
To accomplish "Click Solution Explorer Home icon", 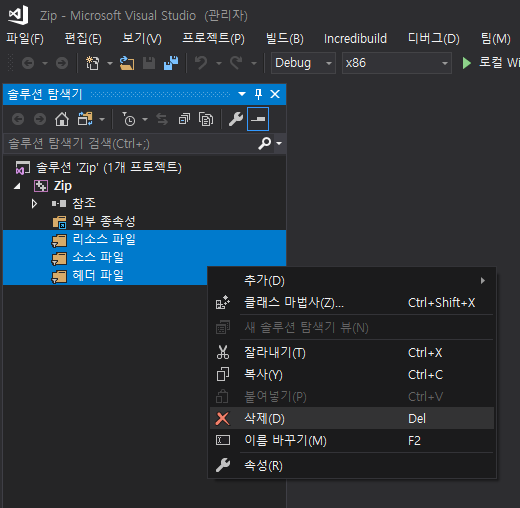I will pyautogui.click(x=62, y=119).
